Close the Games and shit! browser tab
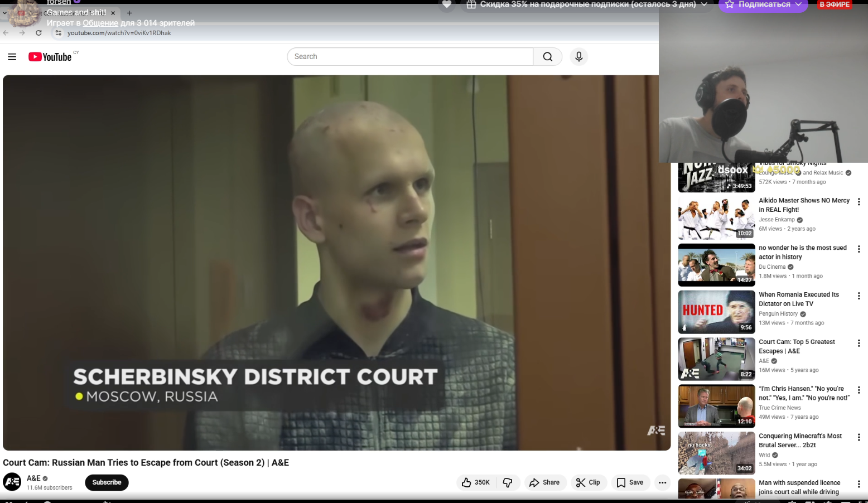Viewport: 868px width, 503px height. [x=113, y=13]
